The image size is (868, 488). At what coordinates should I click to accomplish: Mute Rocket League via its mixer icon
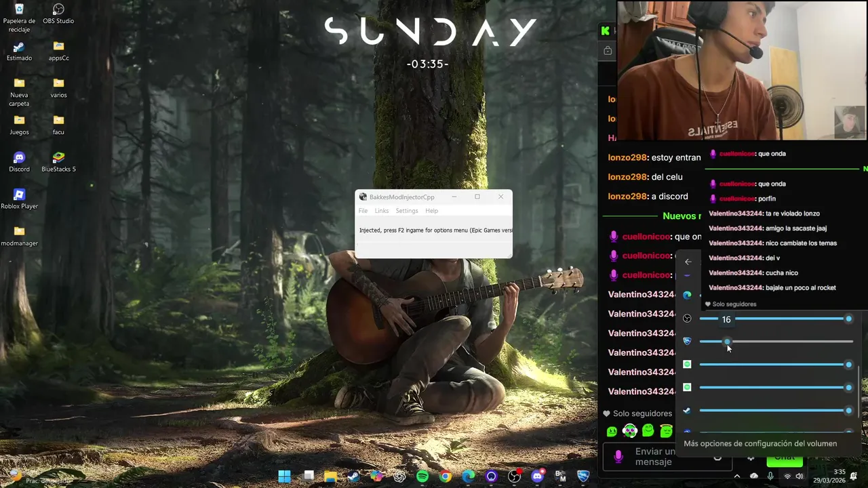click(x=687, y=341)
